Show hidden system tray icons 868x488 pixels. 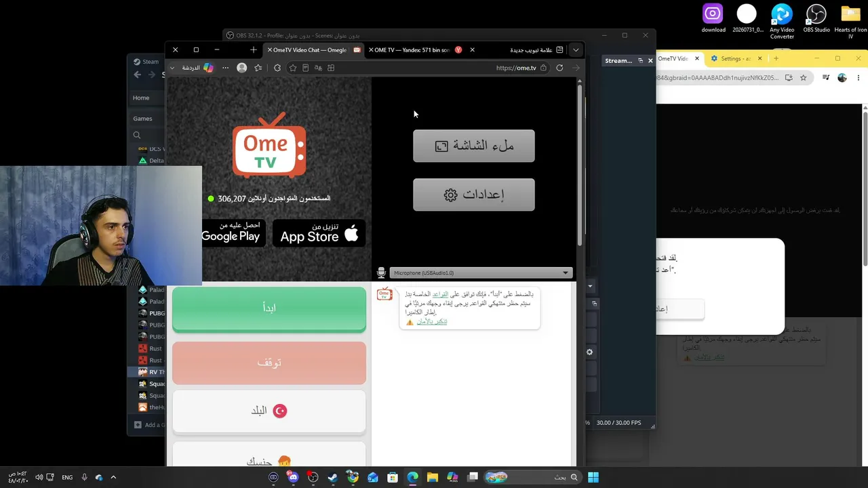113,477
